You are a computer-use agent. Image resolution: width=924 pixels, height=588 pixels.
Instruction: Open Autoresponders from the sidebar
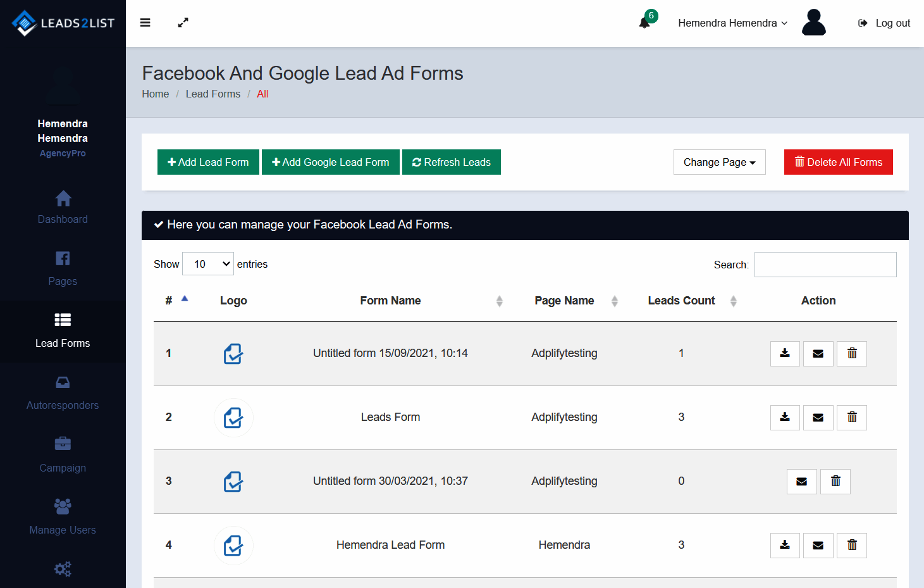point(63,393)
